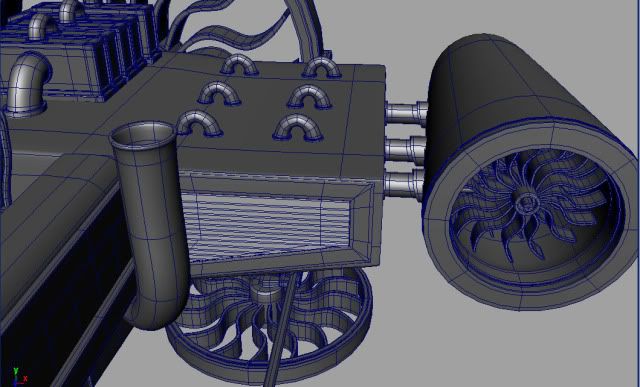
Task: Select the flared exhaust pipe opening
Action: (144, 136)
